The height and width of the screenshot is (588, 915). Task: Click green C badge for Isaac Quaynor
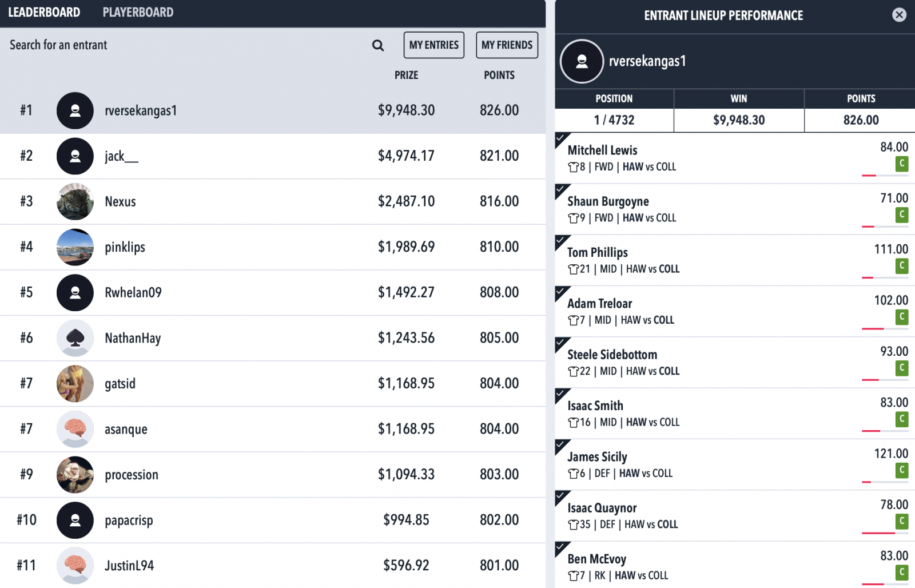[x=902, y=521]
